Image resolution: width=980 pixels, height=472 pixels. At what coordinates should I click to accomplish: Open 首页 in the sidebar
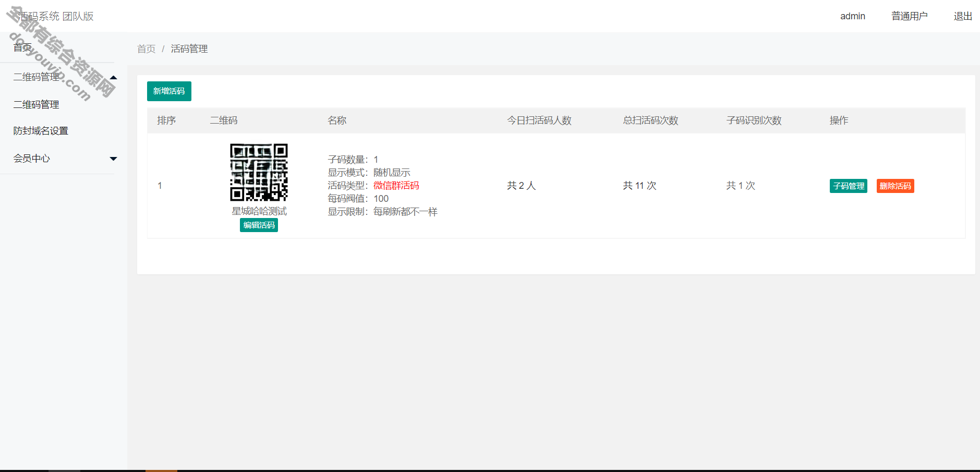pyautogui.click(x=22, y=47)
